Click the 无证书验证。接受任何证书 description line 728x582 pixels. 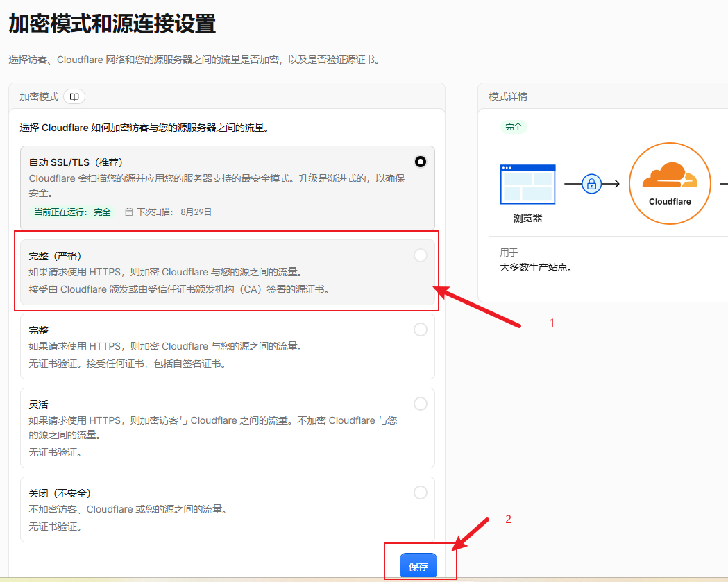pos(127,364)
